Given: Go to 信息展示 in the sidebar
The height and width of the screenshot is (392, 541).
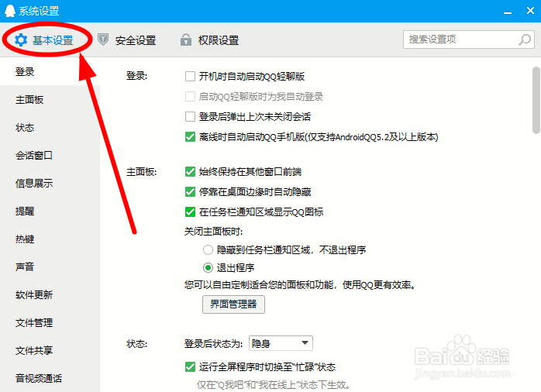Looking at the screenshot, I should [50, 184].
